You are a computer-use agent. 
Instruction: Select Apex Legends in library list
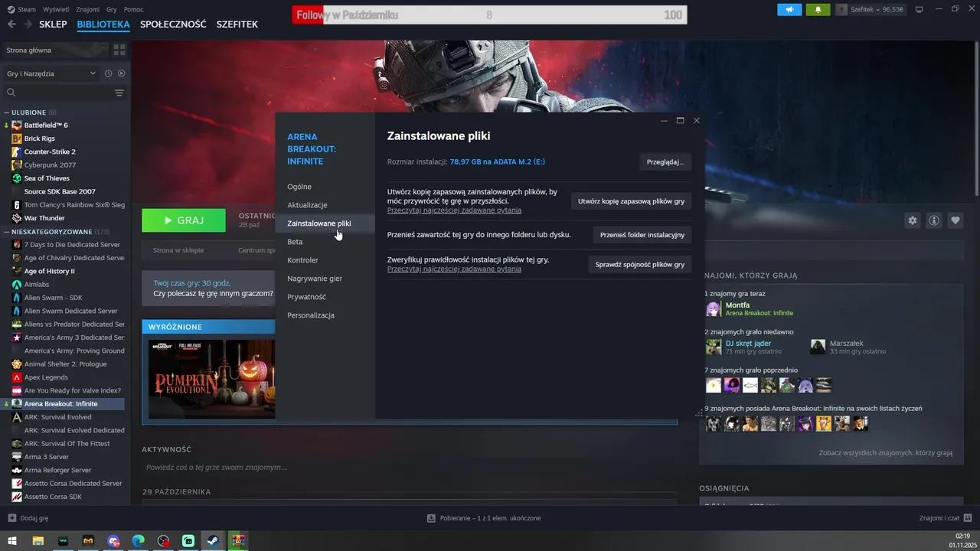pos(46,377)
